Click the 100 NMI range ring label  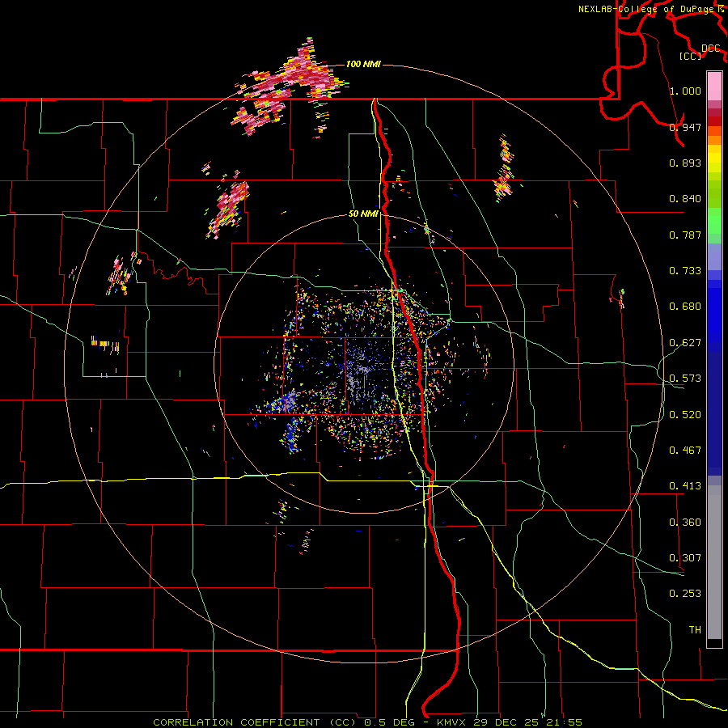(x=363, y=64)
